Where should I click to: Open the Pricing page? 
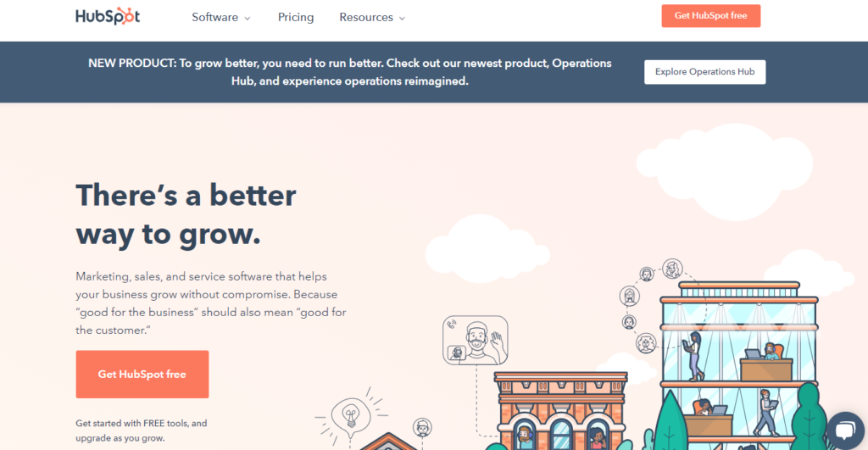[x=296, y=17]
